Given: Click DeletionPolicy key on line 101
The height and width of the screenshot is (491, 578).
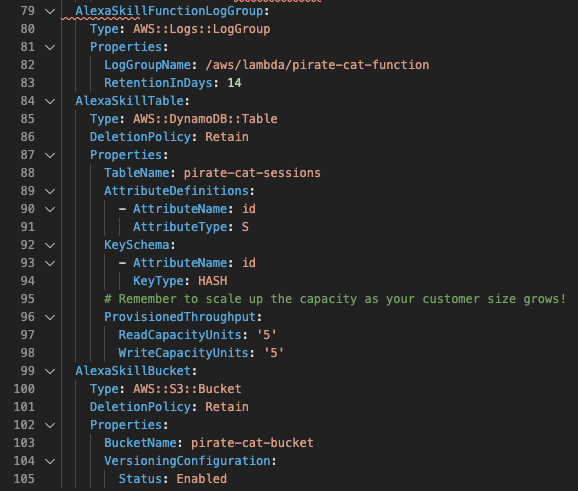Looking at the screenshot, I should [x=140, y=407].
